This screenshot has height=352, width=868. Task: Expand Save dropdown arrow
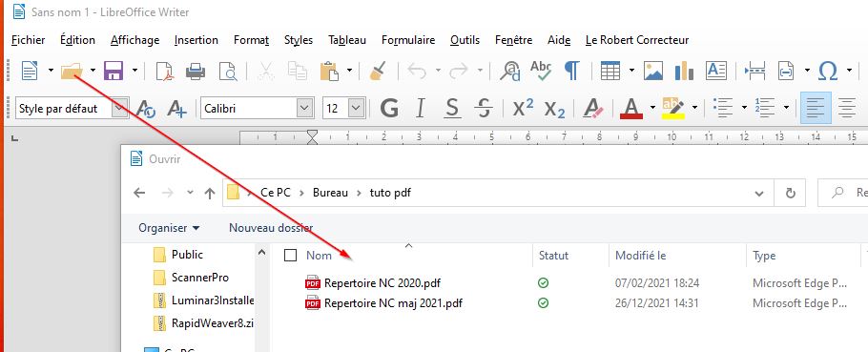pos(135,71)
